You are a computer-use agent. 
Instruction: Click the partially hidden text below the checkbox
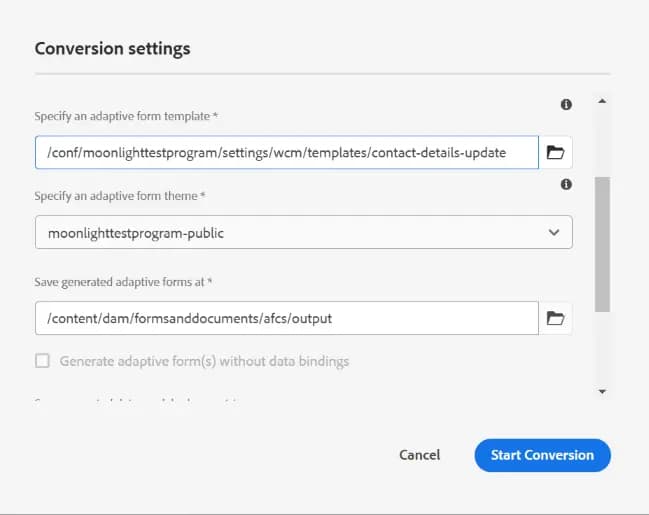click(140, 402)
